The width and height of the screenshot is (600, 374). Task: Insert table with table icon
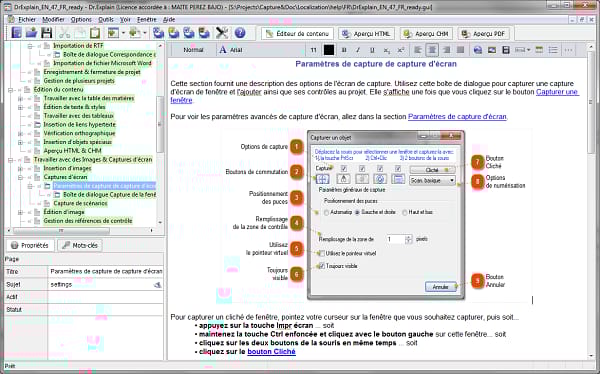pos(539,50)
